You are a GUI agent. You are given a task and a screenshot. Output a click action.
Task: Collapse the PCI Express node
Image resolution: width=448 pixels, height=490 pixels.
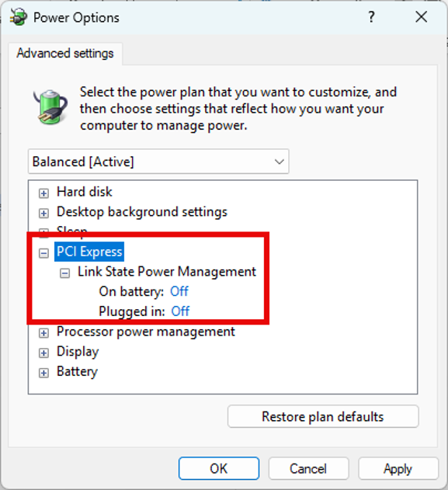[x=43, y=253]
